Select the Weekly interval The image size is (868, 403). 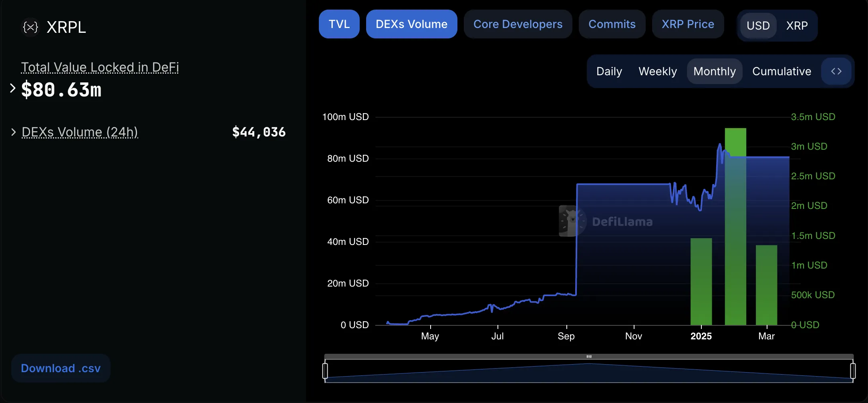pos(657,71)
